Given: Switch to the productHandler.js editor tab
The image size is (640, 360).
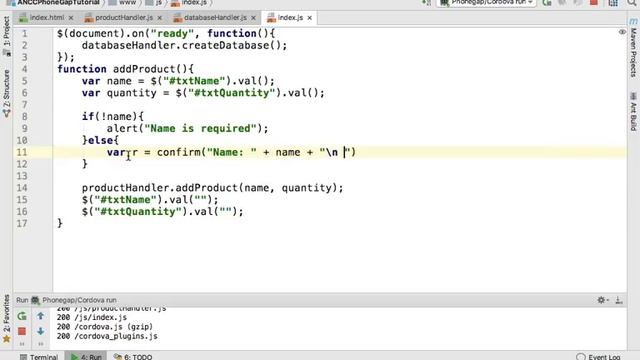Looking at the screenshot, I should coord(124,18).
